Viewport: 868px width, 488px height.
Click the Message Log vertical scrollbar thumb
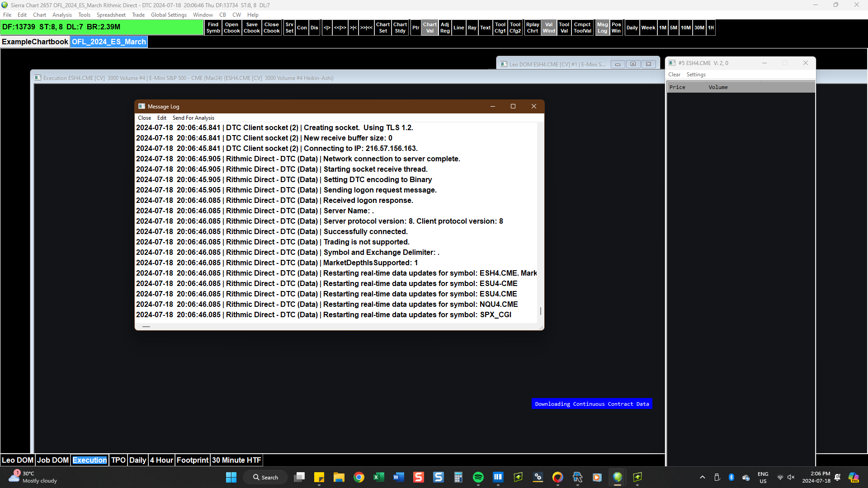point(540,311)
